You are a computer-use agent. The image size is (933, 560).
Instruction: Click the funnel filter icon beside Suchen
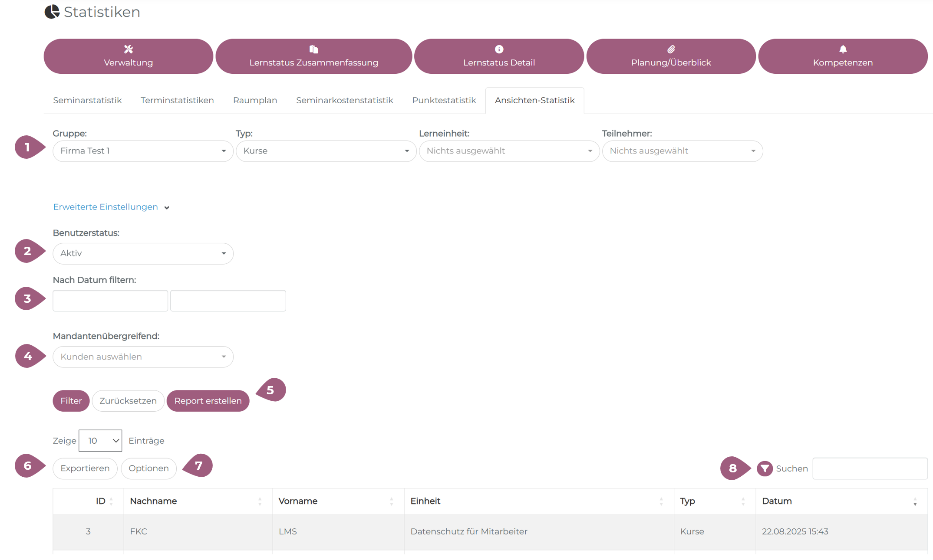tap(765, 468)
